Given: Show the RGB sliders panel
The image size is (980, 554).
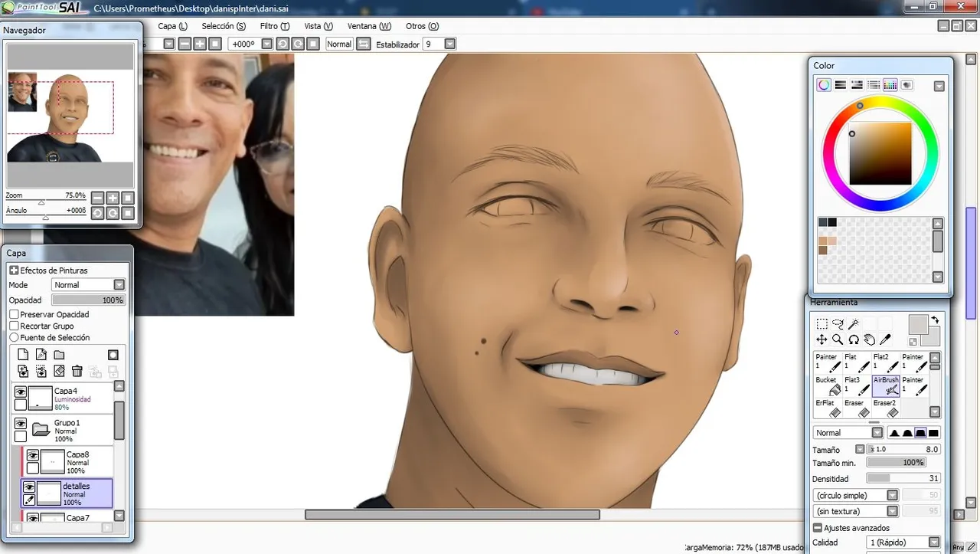Looking at the screenshot, I should point(841,85).
